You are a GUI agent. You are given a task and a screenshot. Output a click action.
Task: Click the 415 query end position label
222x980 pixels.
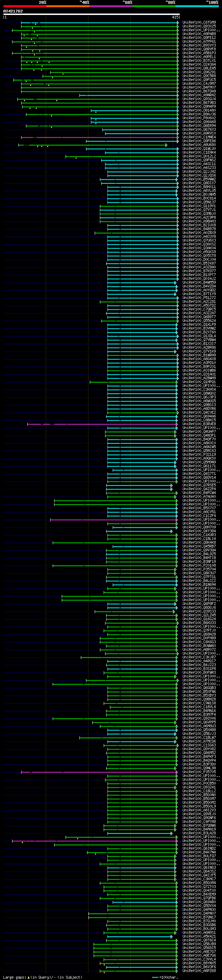point(175,17)
